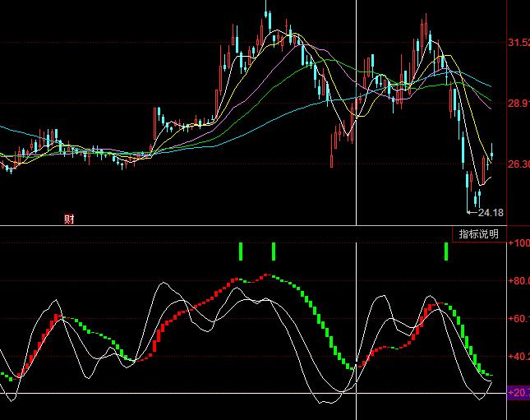Click the white horizontal baseline in the indicator panel
530x420 pixels.
(x=164, y=394)
